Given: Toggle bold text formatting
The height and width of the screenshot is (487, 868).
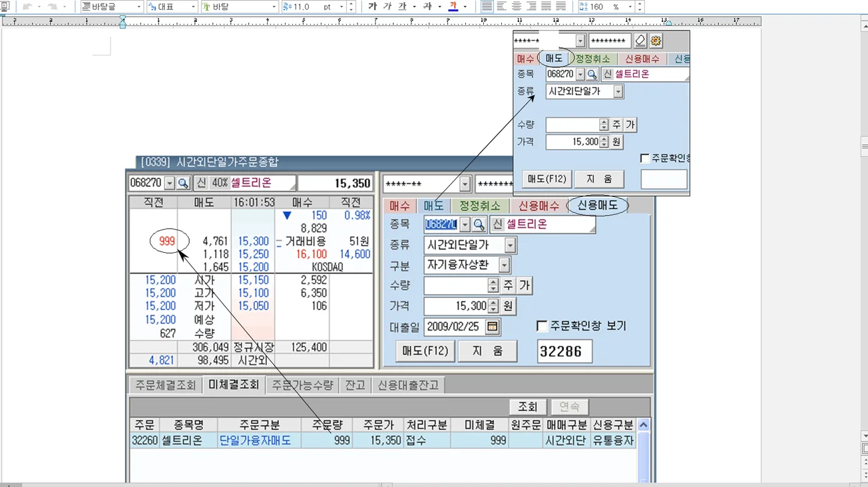Looking at the screenshot, I should point(372,7).
